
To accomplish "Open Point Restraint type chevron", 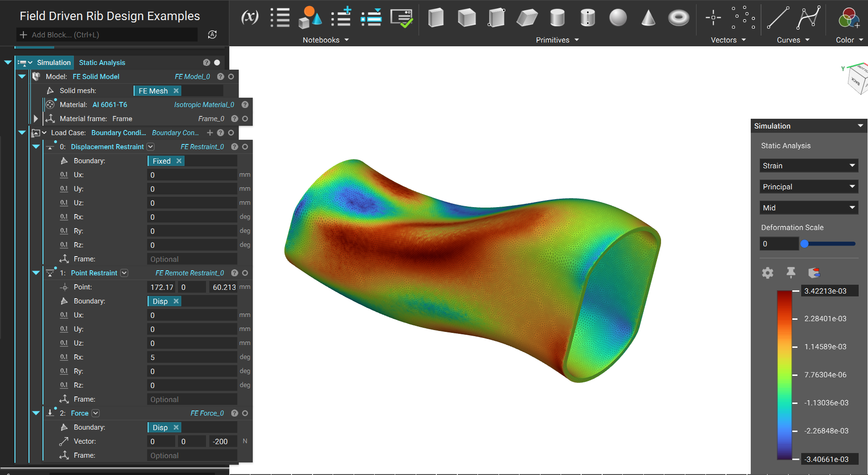I will coord(124,273).
